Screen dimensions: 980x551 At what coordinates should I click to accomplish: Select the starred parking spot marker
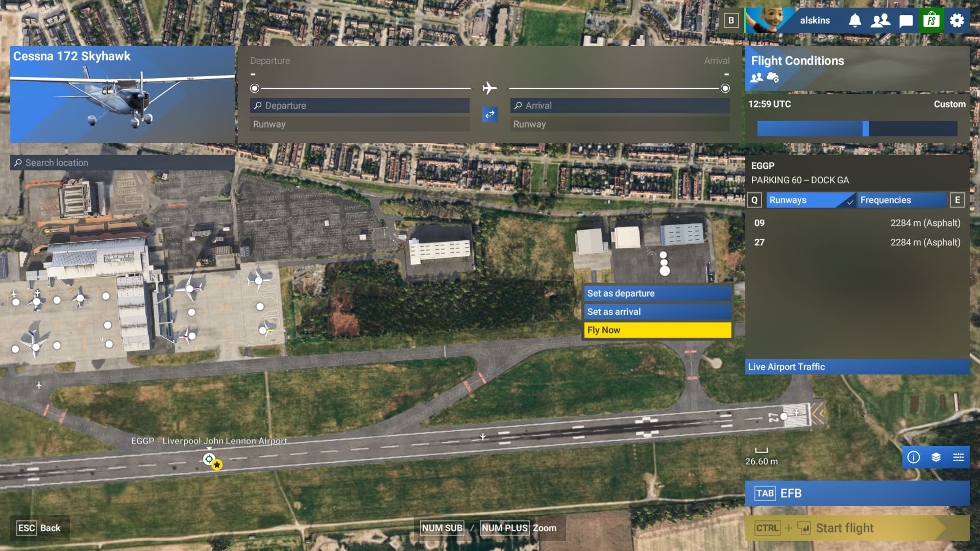point(217,465)
